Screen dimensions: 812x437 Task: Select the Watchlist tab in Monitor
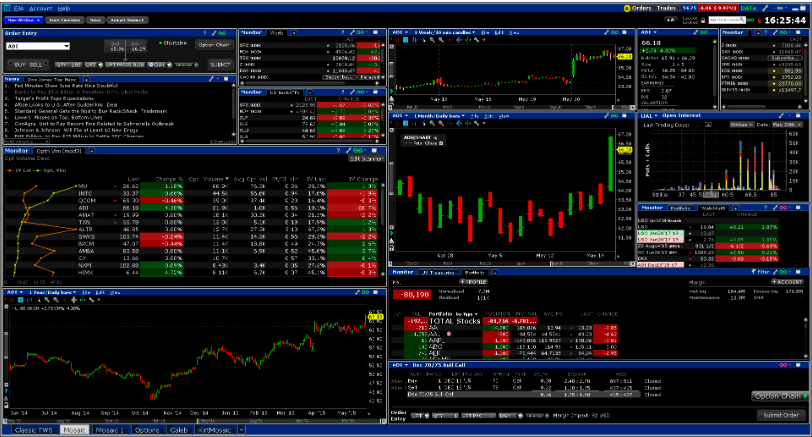[x=715, y=208]
